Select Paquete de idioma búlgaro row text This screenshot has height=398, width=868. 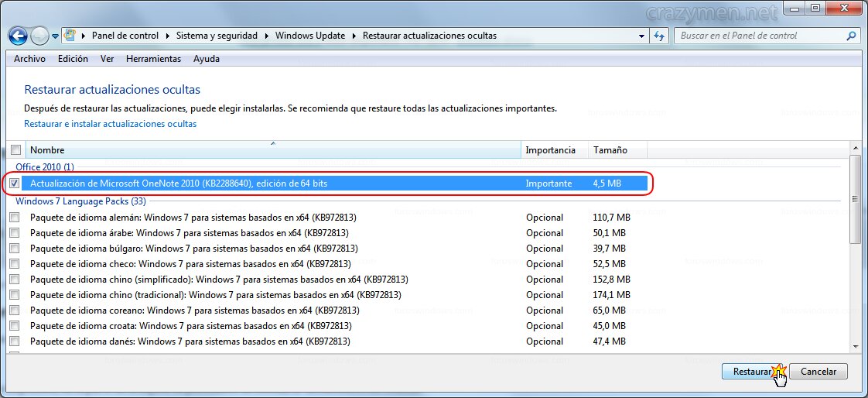tap(193, 249)
